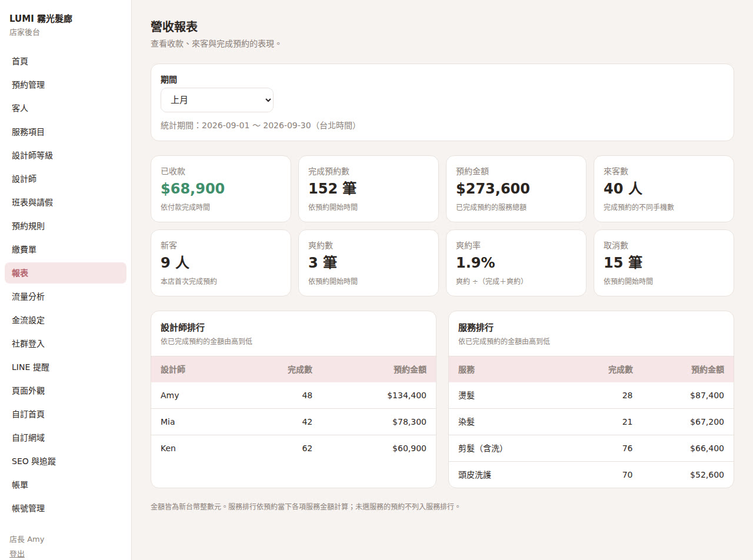
Task: Click the Amy row in 設計師排行
Action: [x=294, y=395]
